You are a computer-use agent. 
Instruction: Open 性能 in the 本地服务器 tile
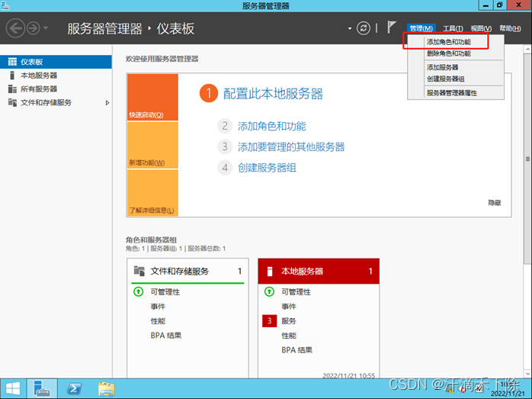(x=289, y=336)
